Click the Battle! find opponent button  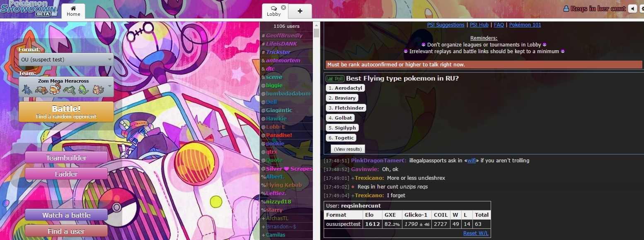(66, 112)
